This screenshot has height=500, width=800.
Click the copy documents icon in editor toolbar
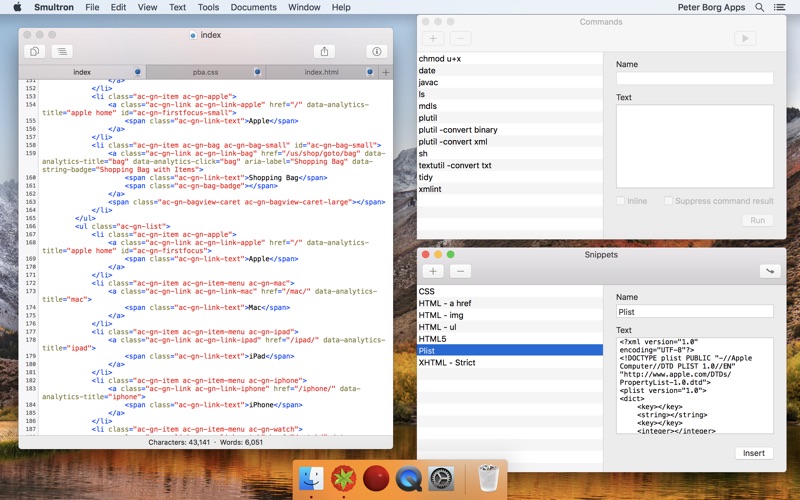(x=35, y=51)
